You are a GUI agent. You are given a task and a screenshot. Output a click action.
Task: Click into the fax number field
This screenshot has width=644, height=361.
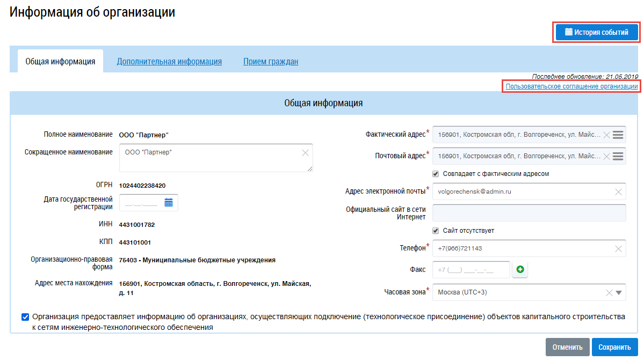pos(471,270)
